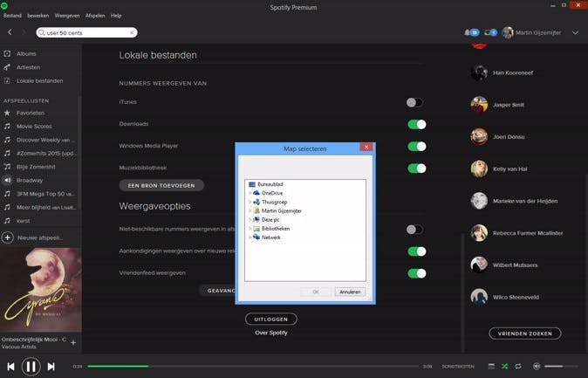Open Lokale bestanden in the sidebar
This screenshot has width=588, height=378.
point(39,80)
